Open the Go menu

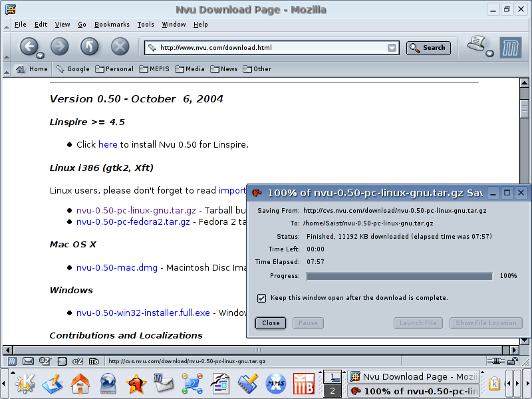82,25
